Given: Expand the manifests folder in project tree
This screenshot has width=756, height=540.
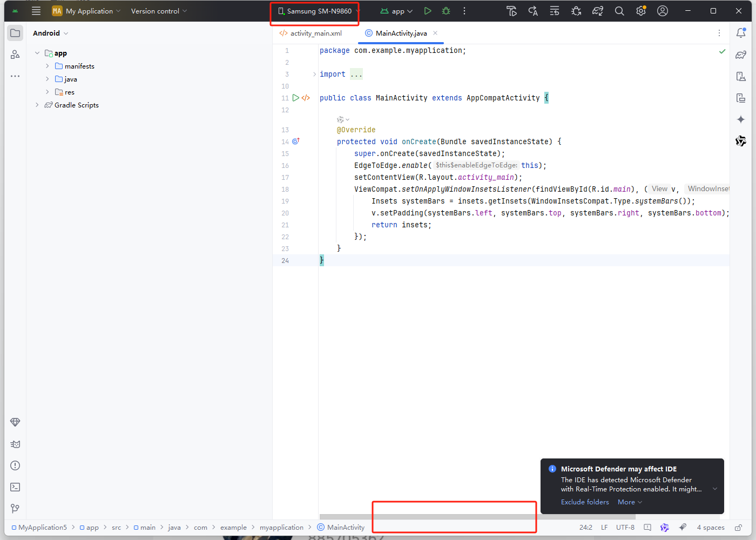Looking at the screenshot, I should click(x=48, y=66).
